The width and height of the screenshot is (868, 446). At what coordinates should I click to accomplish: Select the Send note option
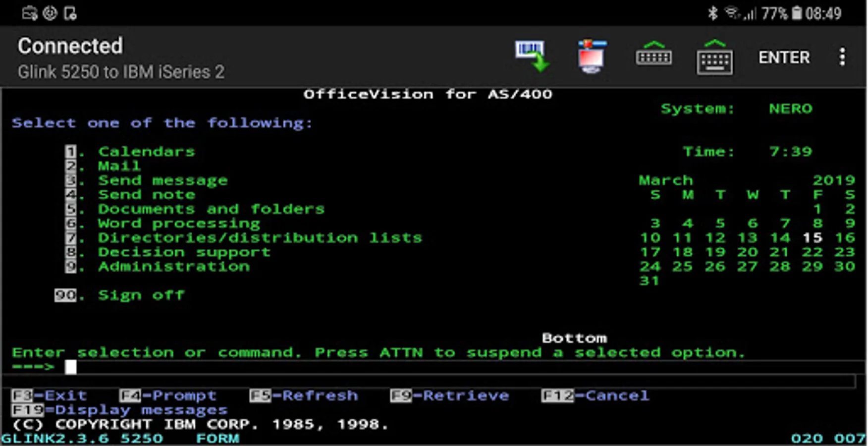point(130,194)
